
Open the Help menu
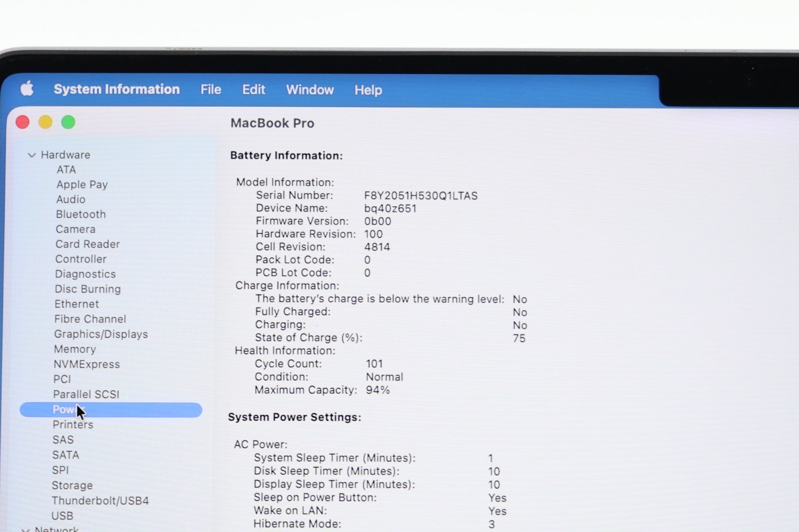click(x=368, y=90)
